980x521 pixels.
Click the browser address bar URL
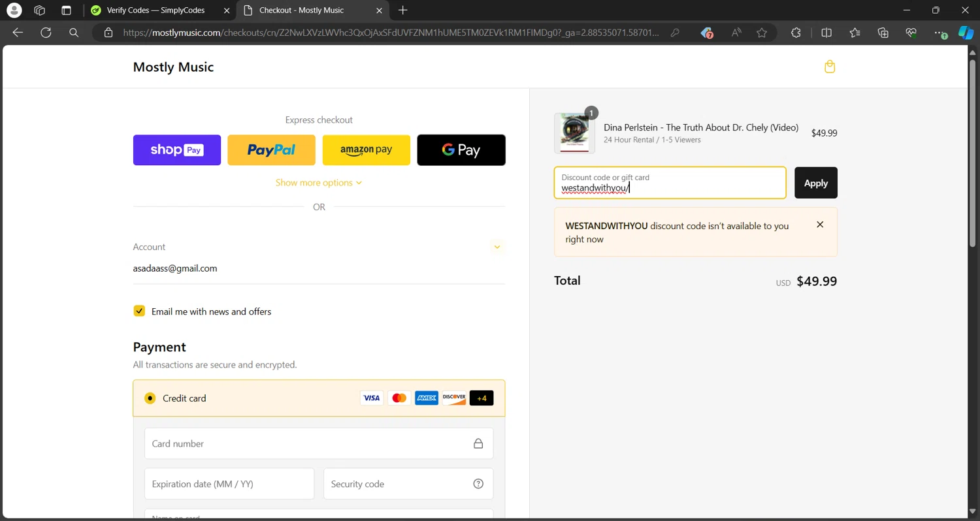pyautogui.click(x=391, y=33)
